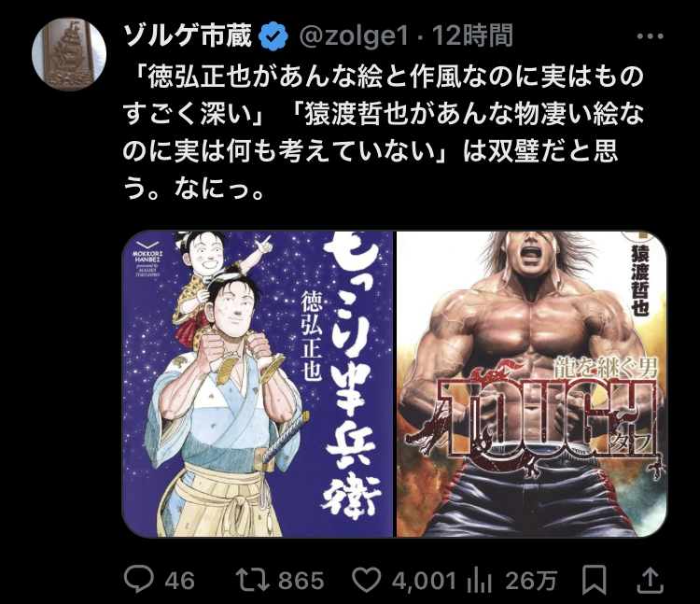Open ゾルゲ市蔵 display name profile

coord(188,35)
